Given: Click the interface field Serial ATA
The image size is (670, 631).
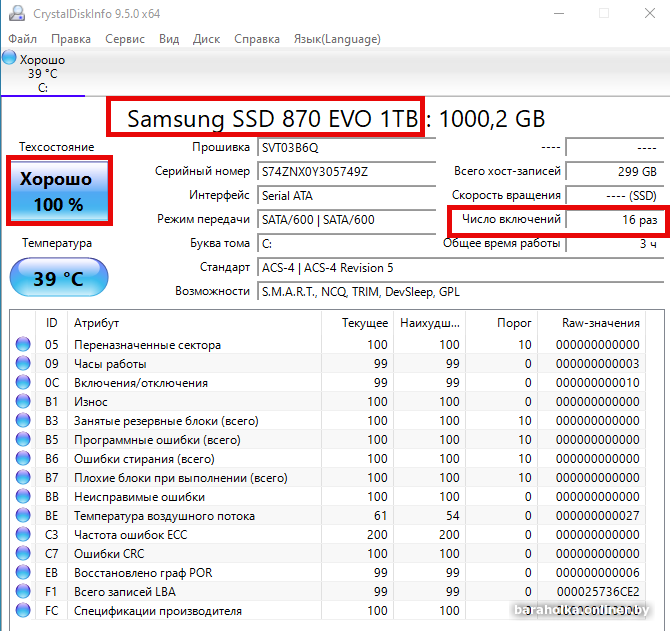Looking at the screenshot, I should pos(347,196).
